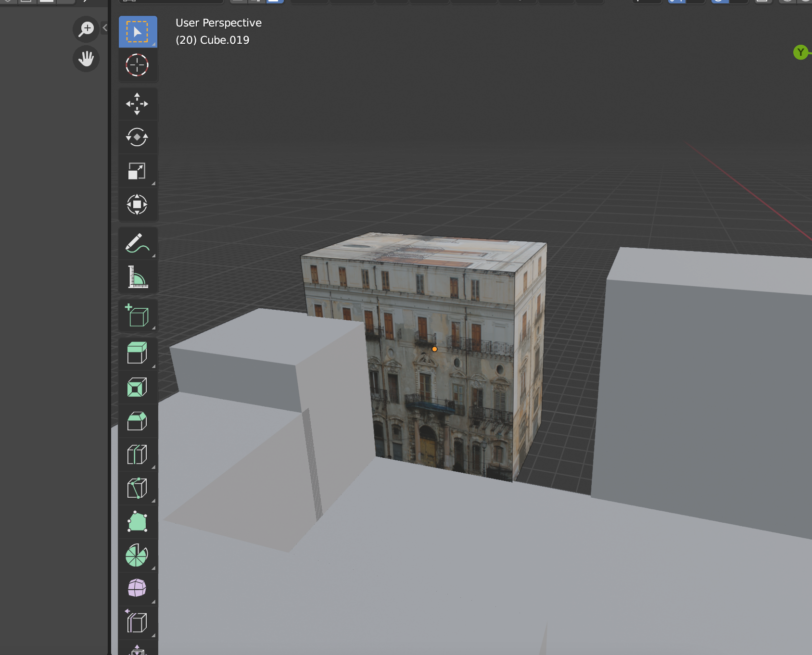Click the green Y axis gizmo

[800, 52]
